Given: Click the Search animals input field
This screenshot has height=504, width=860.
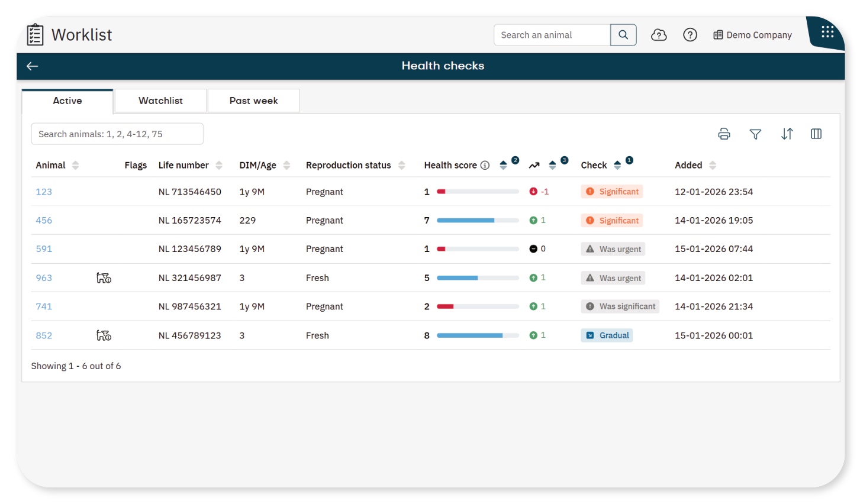Looking at the screenshot, I should point(117,134).
